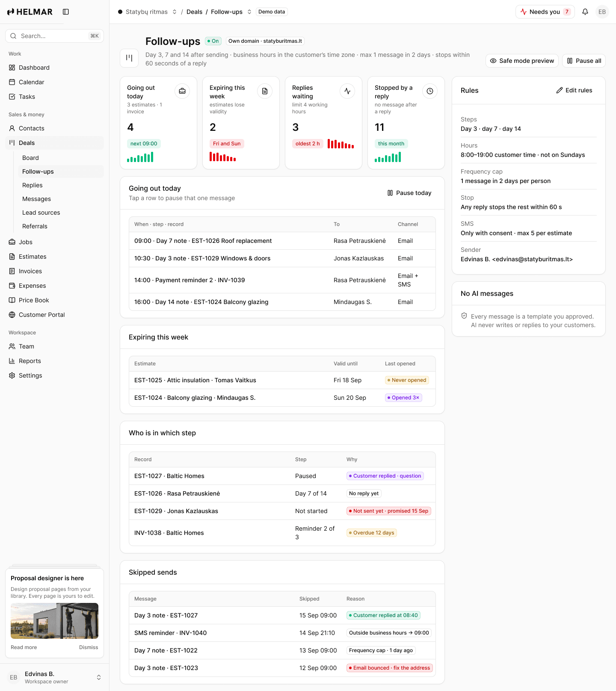616x691 pixels.
Task: Expand the Edvinas B. account menu
Action: pos(99,677)
